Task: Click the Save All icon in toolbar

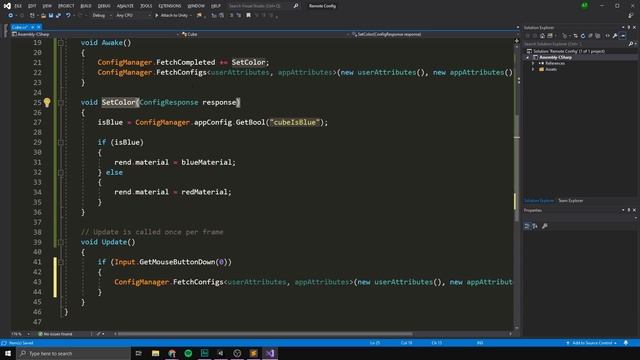Action: pyautogui.click(x=58, y=16)
